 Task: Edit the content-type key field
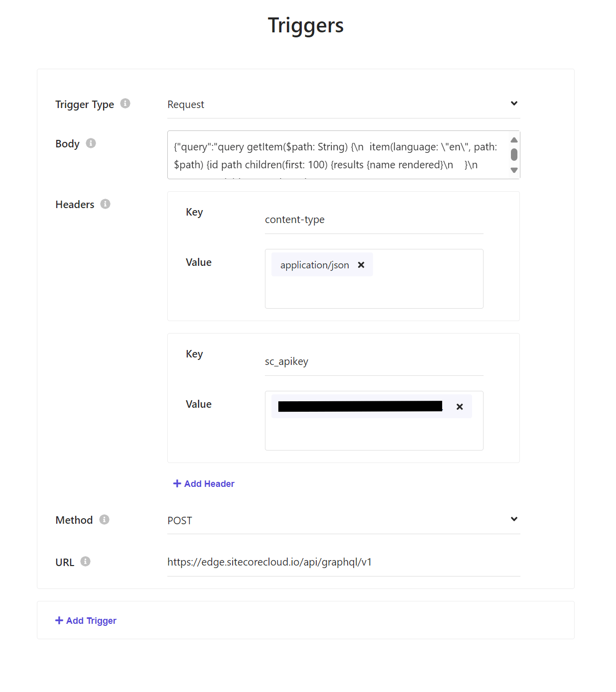tap(374, 220)
